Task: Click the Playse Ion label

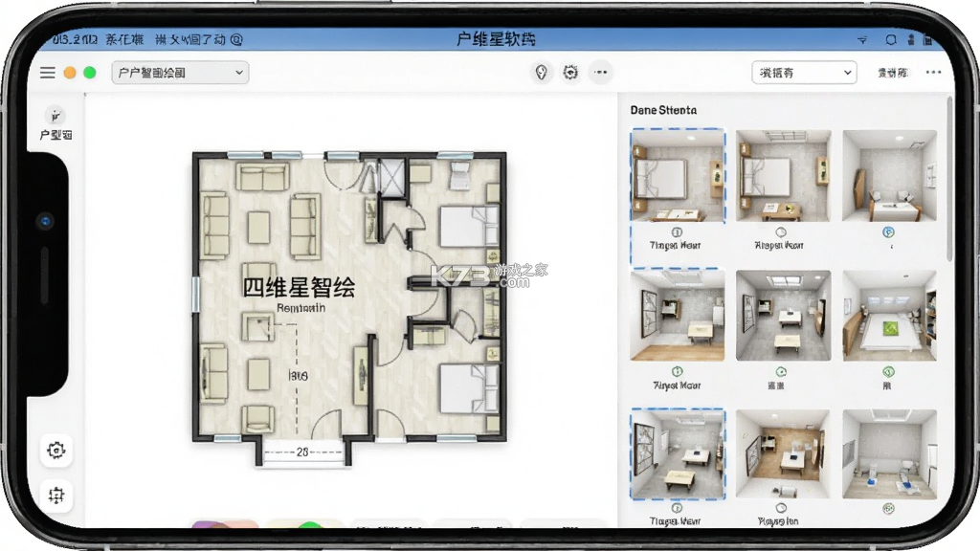Action: pos(778,521)
